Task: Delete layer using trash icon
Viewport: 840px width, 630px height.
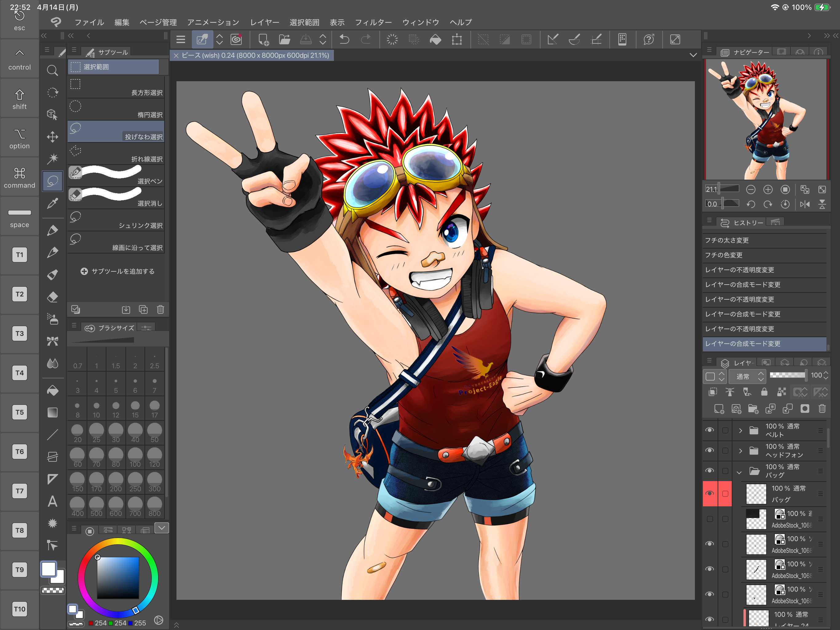Action: point(822,409)
